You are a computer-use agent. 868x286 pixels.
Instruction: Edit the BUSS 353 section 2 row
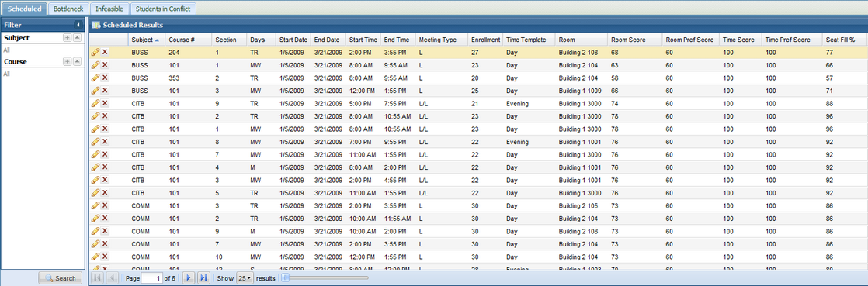tap(95, 78)
